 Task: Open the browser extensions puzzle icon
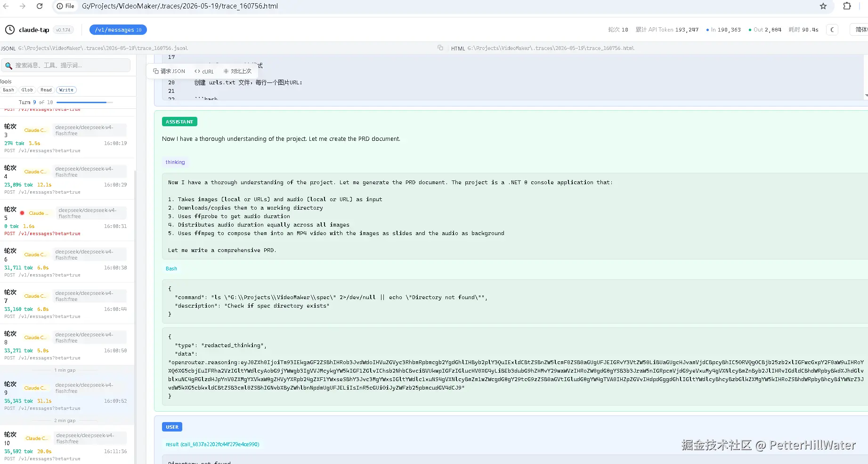[847, 6]
